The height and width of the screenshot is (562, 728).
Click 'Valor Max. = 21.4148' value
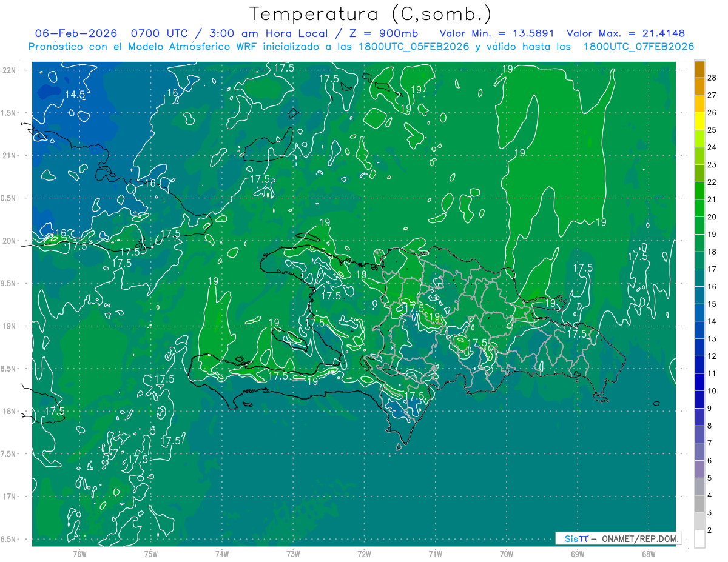pos(625,33)
